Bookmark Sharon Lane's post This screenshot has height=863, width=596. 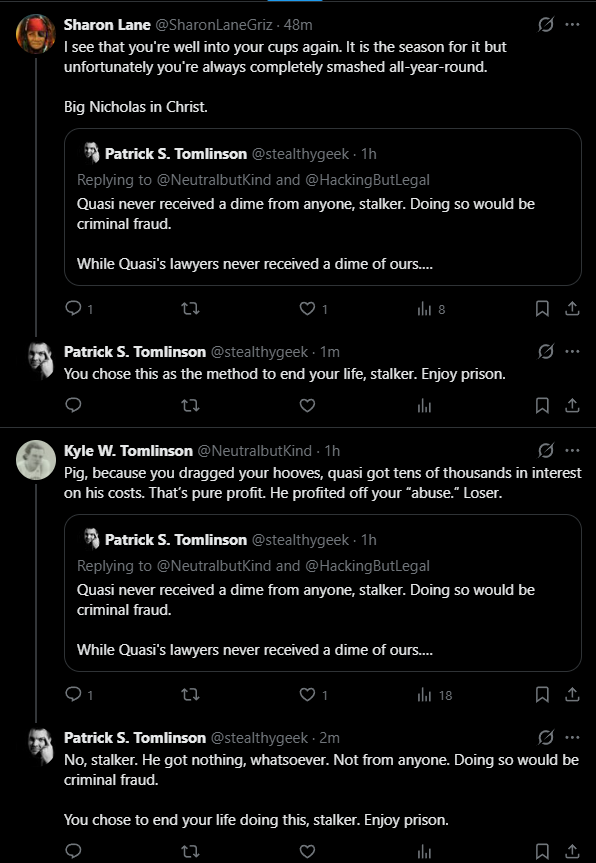click(542, 309)
